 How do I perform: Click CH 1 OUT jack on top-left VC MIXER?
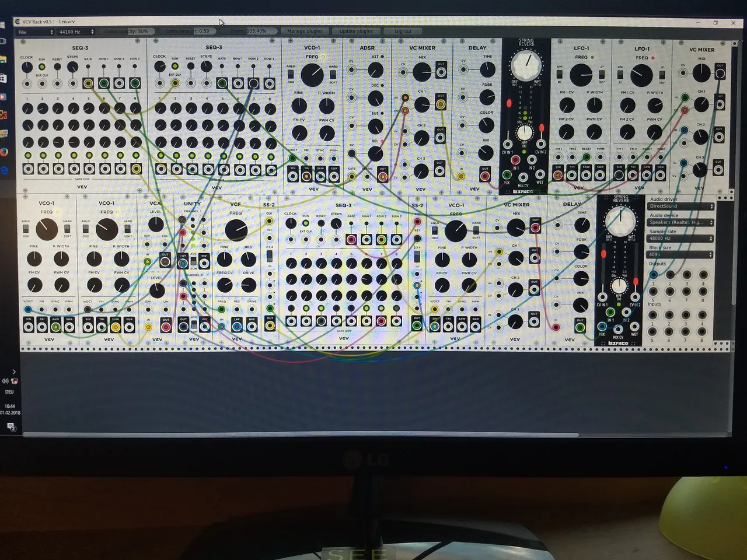[441, 105]
